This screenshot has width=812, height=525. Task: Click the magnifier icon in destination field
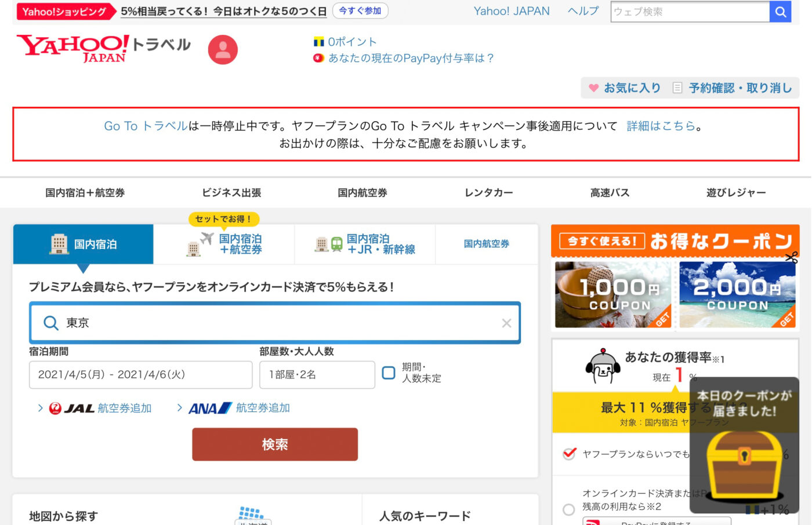tap(51, 323)
